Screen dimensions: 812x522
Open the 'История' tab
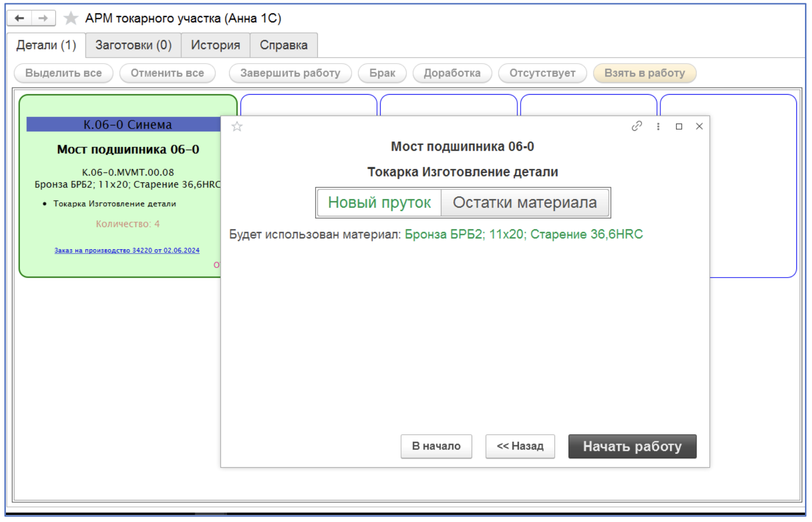click(215, 45)
